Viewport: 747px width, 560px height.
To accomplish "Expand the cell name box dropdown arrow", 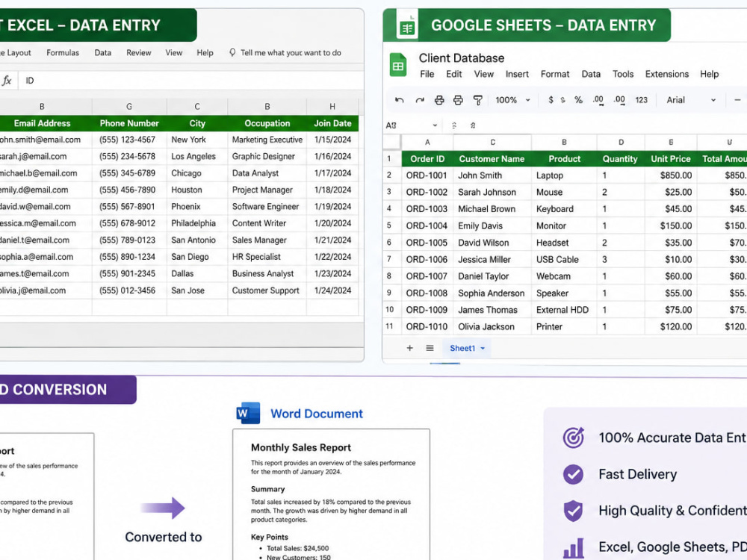I will pos(435,125).
